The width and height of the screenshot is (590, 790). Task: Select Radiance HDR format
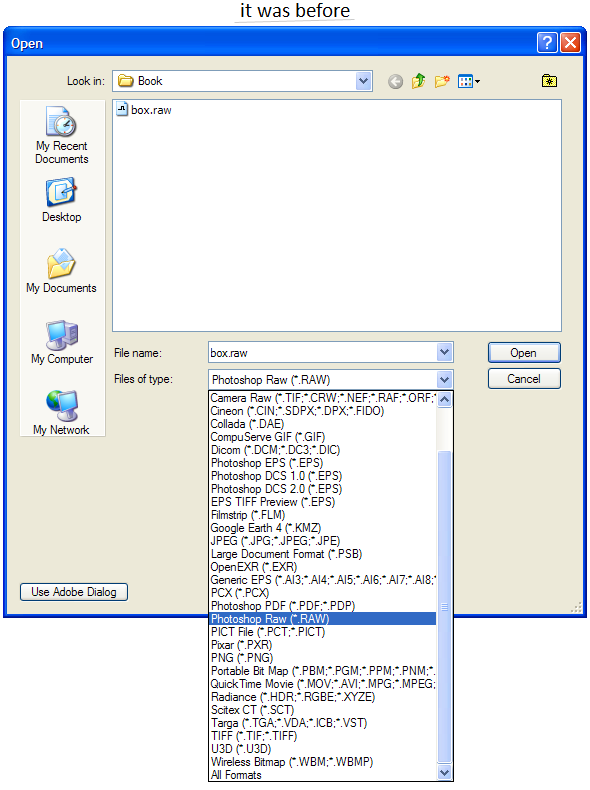[x=322, y=697]
